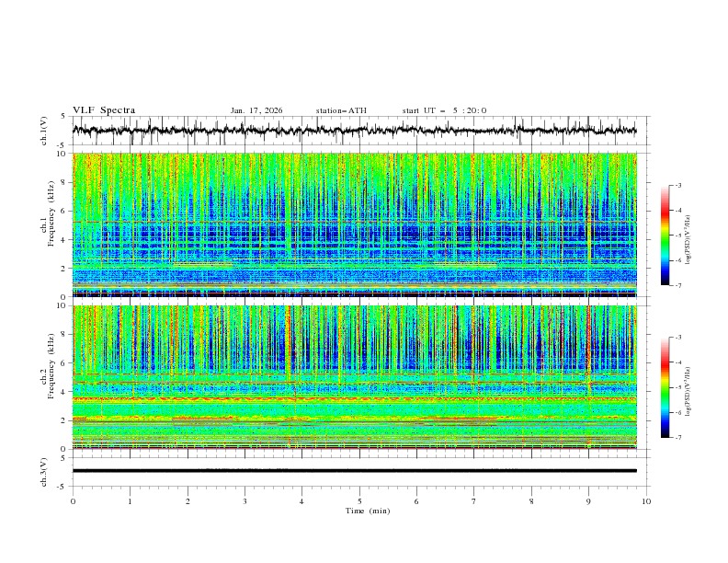Click the 0 minute tick on time axis
728x563 pixels.
(74, 500)
